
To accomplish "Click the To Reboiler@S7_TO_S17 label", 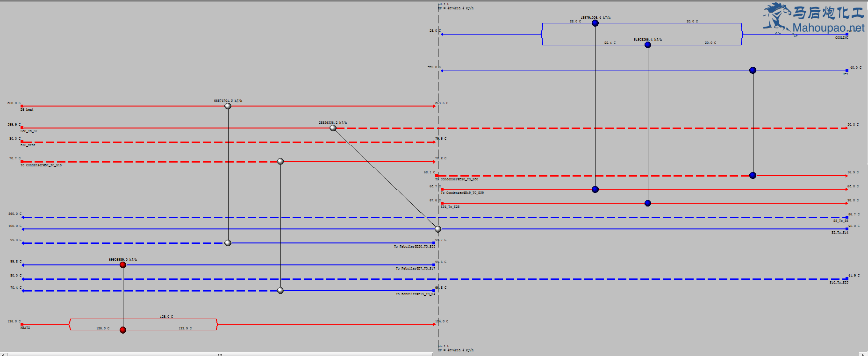I will click(416, 269).
